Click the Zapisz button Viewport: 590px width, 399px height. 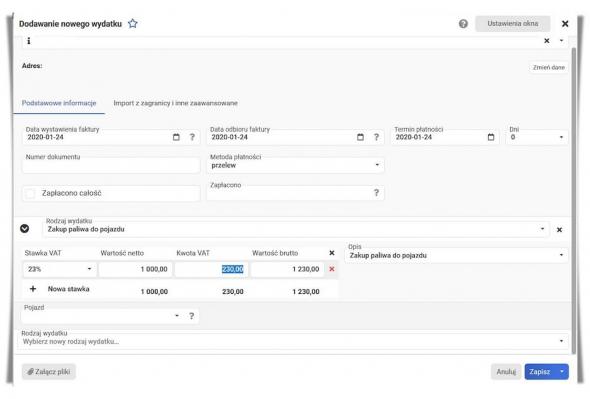[x=540, y=372]
